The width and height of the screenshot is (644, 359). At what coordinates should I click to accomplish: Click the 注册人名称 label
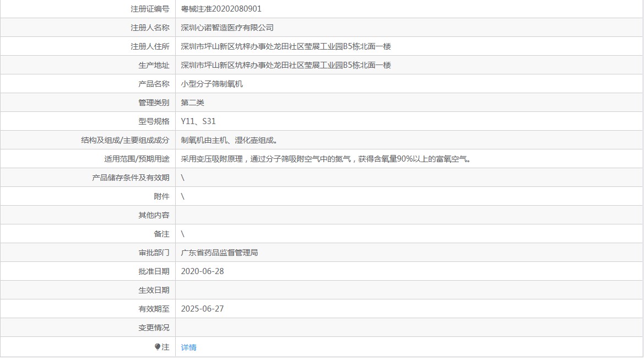coord(150,28)
